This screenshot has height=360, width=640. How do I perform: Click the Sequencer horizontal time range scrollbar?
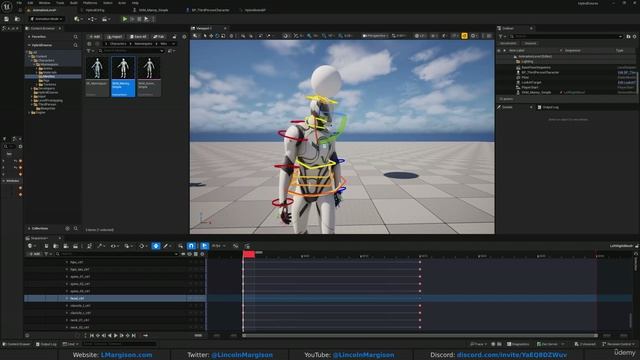click(x=420, y=336)
